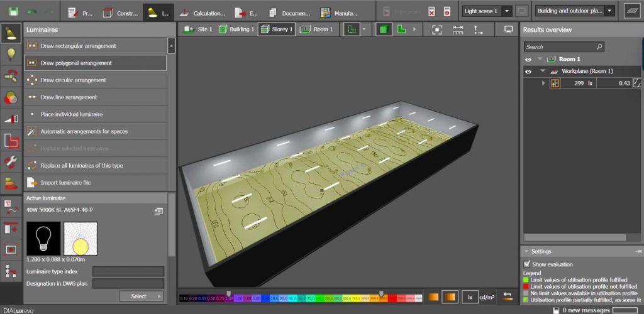644x314 pixels.
Task: Click the luminaire bulb thumbnail
Action: point(43,239)
